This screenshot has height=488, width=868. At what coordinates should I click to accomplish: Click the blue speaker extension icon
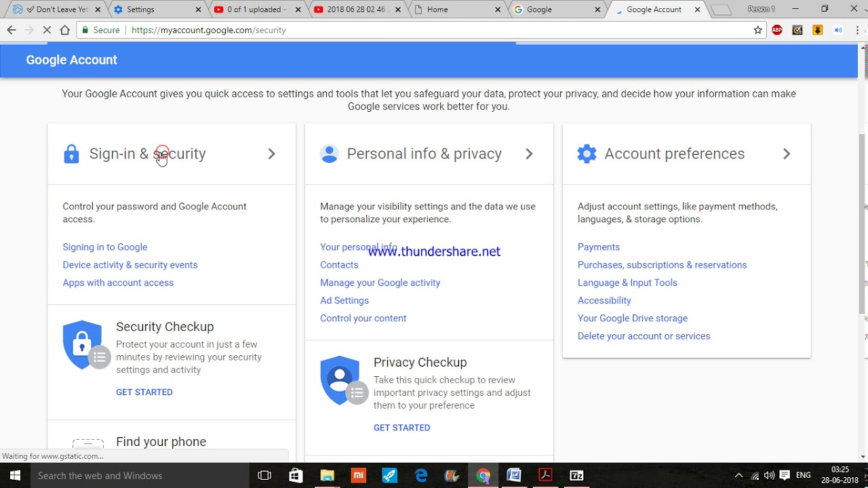pos(838,30)
